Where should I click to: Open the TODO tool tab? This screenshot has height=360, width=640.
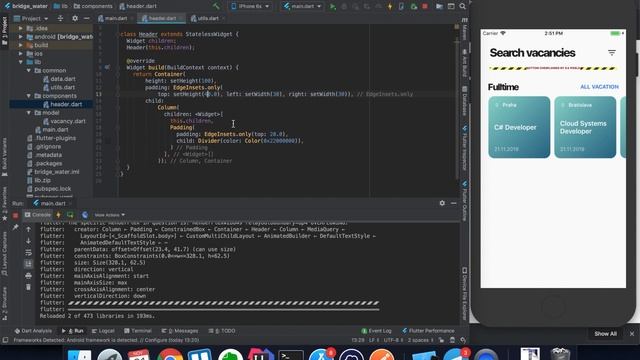[x=222, y=331]
